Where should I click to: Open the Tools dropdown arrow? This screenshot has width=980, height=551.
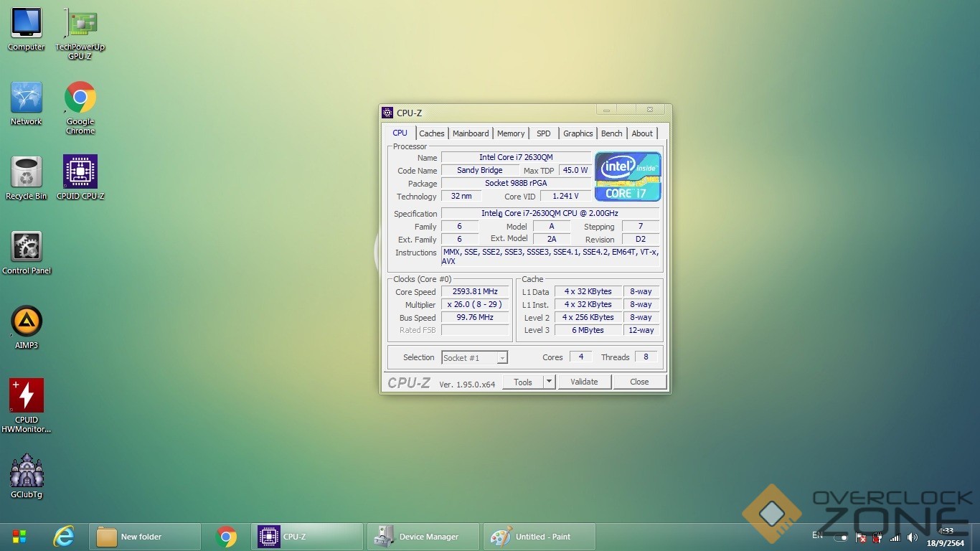549,382
